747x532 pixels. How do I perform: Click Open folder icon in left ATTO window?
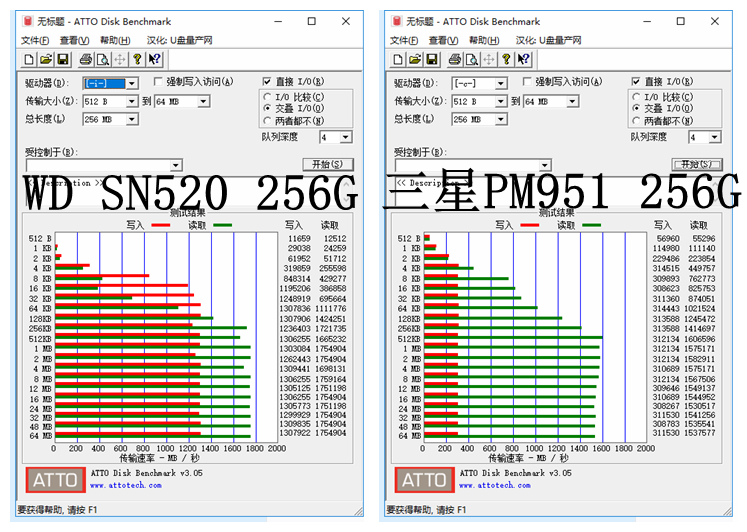coord(46,60)
